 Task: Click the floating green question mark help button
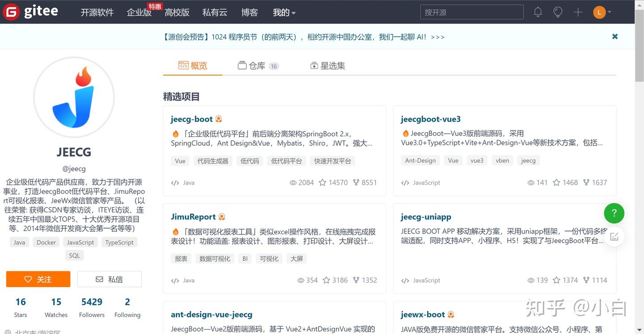[614, 213]
